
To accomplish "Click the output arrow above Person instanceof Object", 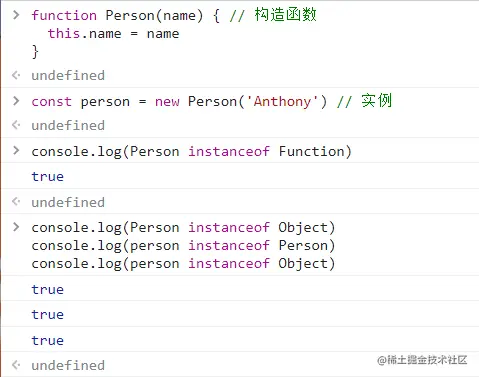I will [16, 202].
